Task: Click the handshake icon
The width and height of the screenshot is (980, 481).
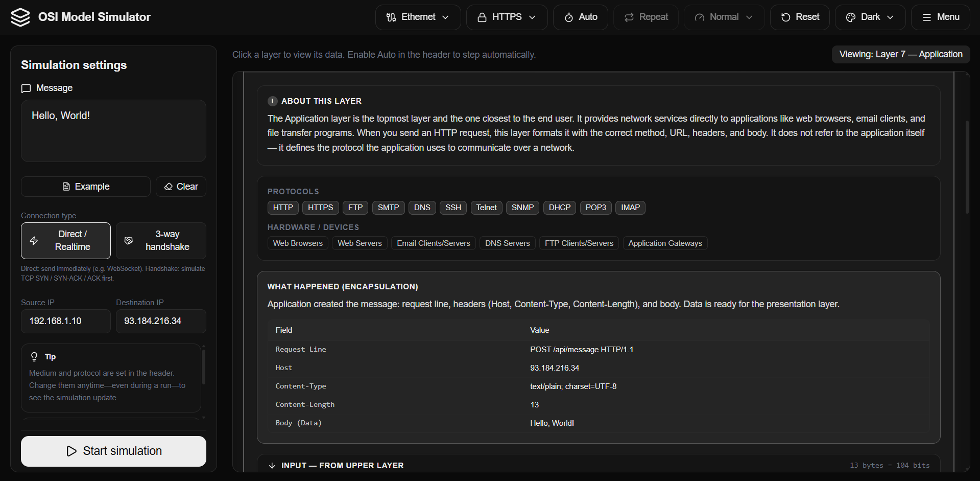Action: [x=129, y=241]
